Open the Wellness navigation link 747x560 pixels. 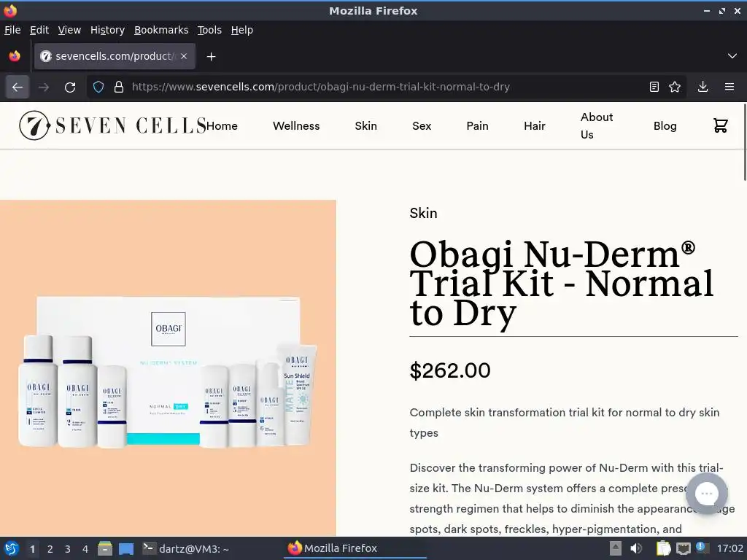(296, 125)
